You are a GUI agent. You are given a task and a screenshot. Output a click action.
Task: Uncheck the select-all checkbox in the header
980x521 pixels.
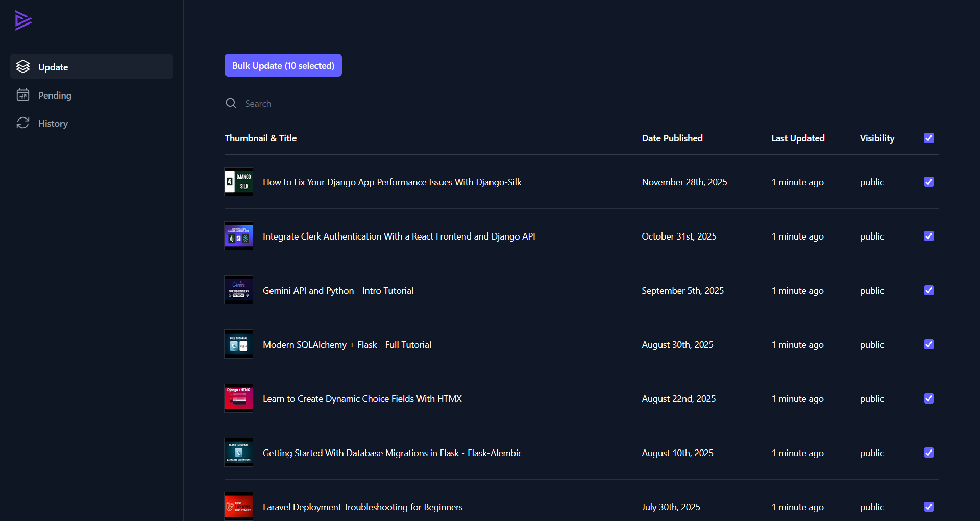928,138
